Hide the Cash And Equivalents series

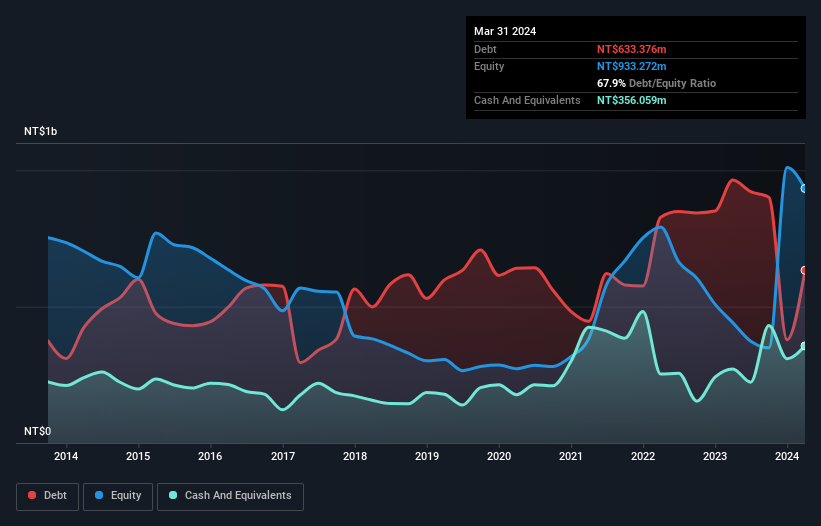230,496
